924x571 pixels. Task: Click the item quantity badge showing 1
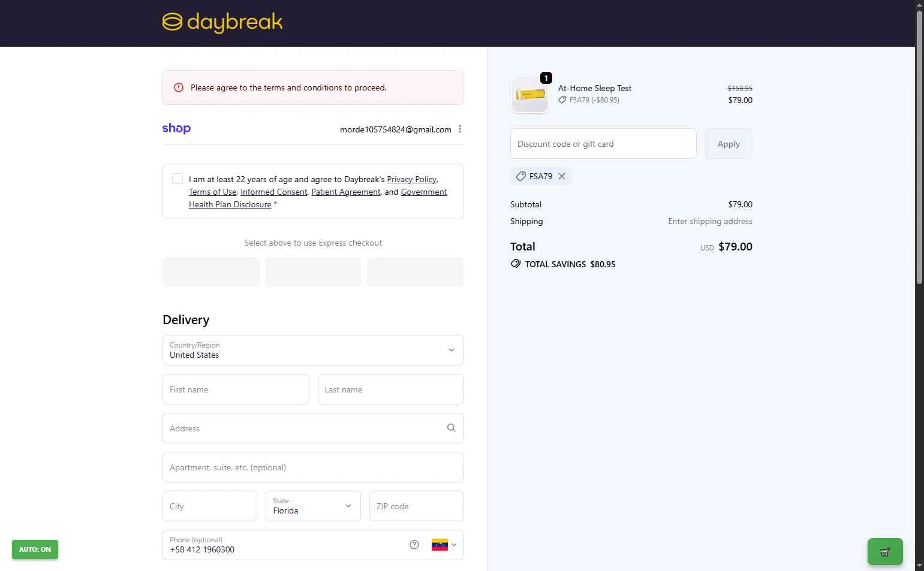click(546, 78)
